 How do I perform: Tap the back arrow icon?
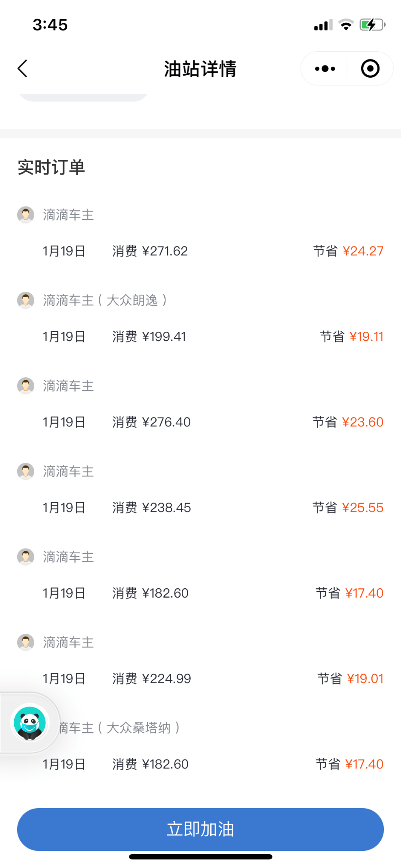[x=23, y=68]
